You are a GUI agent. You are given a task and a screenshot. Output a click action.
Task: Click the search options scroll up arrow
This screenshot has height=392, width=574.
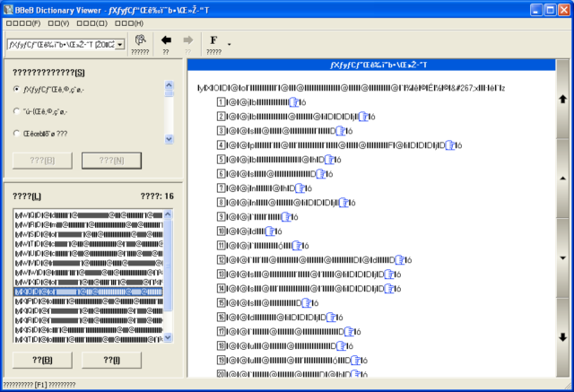coord(169,85)
